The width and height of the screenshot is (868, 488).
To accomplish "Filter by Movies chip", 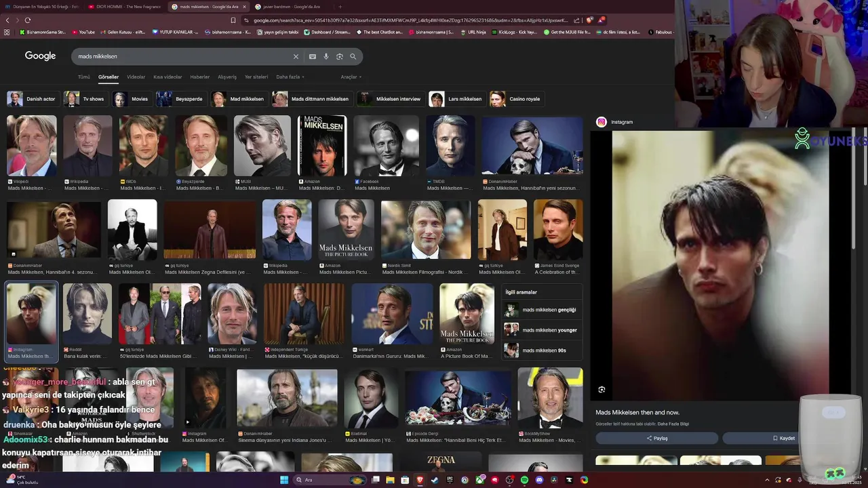I will coord(132,99).
